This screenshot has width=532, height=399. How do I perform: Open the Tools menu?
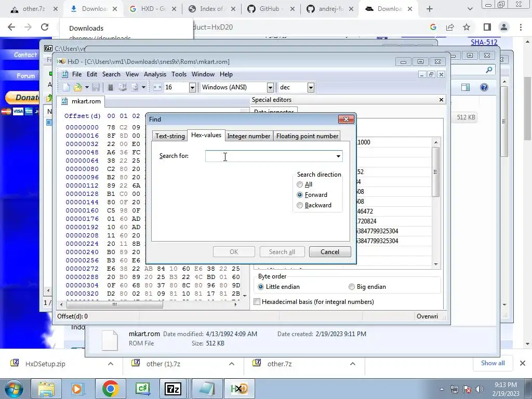179,74
